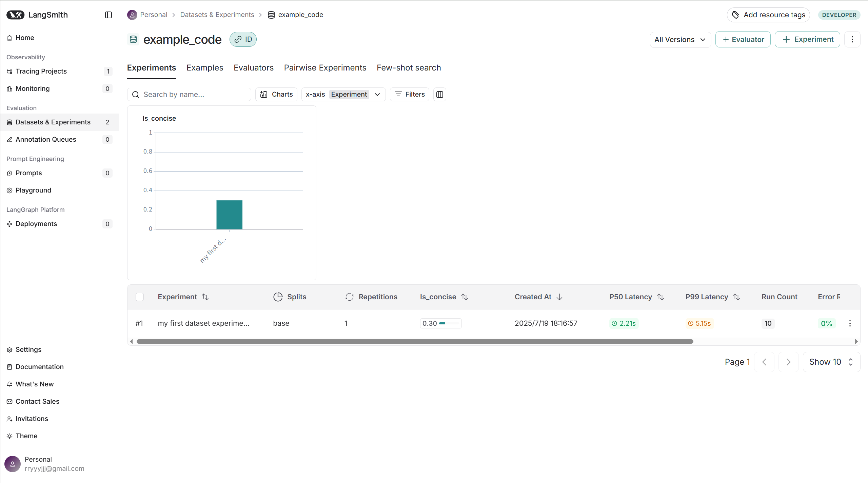Open the column visibility icon button

[440, 95]
